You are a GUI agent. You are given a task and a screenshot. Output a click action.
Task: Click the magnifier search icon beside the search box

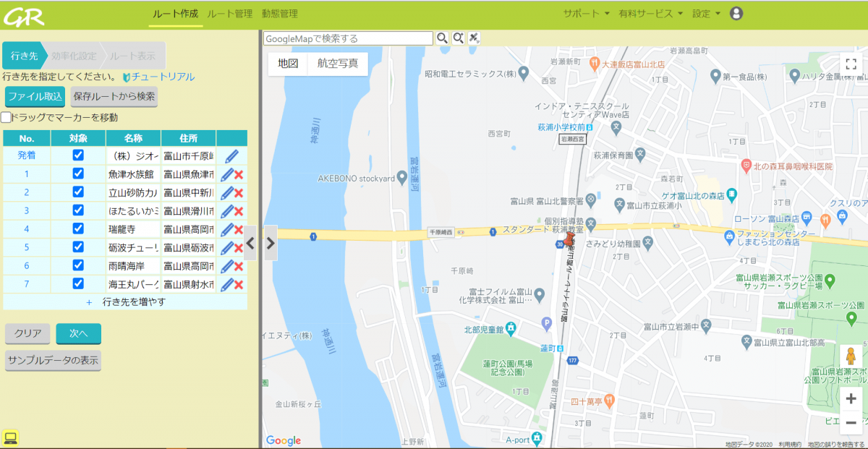(441, 38)
